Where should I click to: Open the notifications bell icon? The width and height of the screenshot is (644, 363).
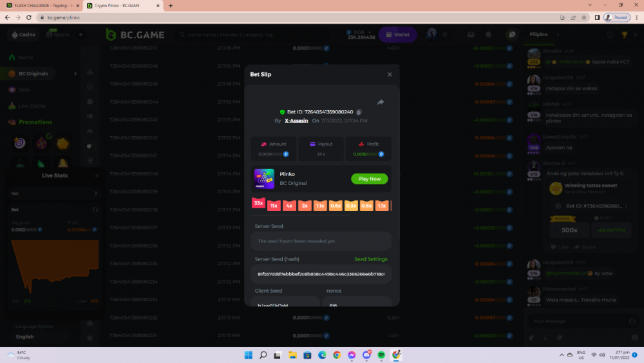[489, 34]
